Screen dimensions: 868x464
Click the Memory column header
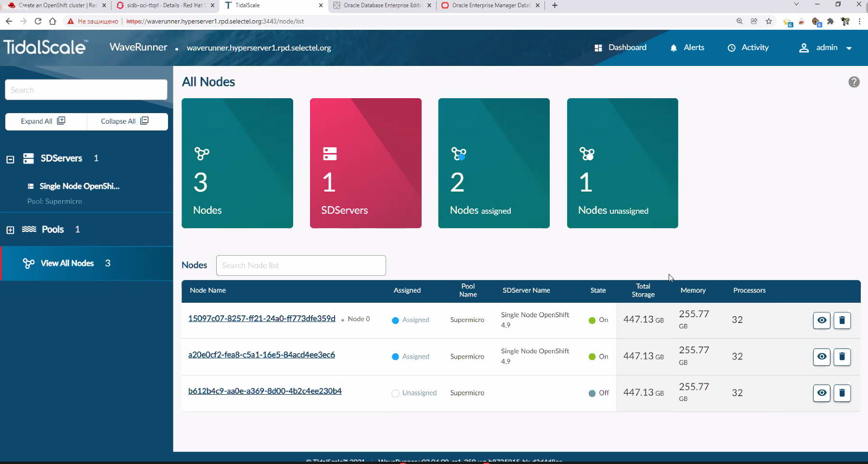point(693,290)
